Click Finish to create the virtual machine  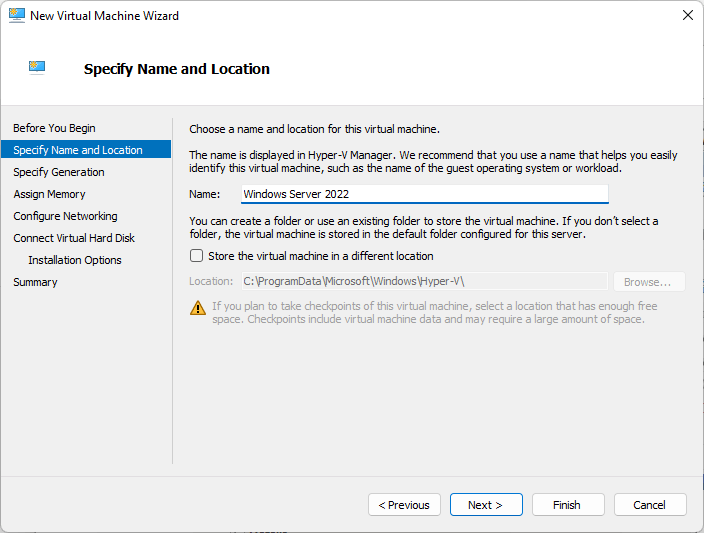568,505
